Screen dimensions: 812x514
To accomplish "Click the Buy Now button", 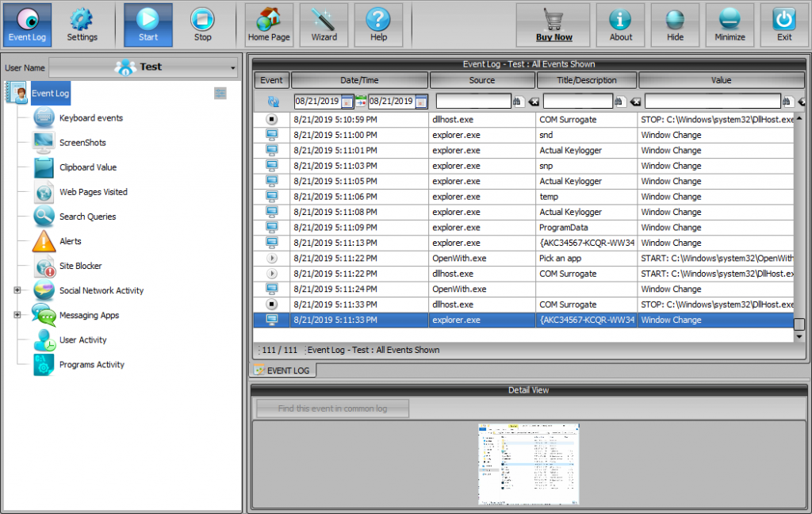I will [x=553, y=25].
